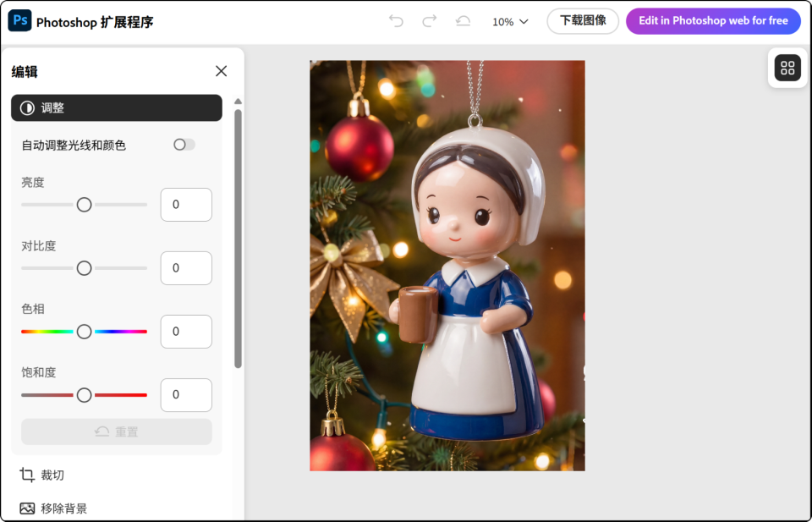This screenshot has width=812, height=522.
Task: Click the 色相 value input field
Action: click(x=186, y=332)
